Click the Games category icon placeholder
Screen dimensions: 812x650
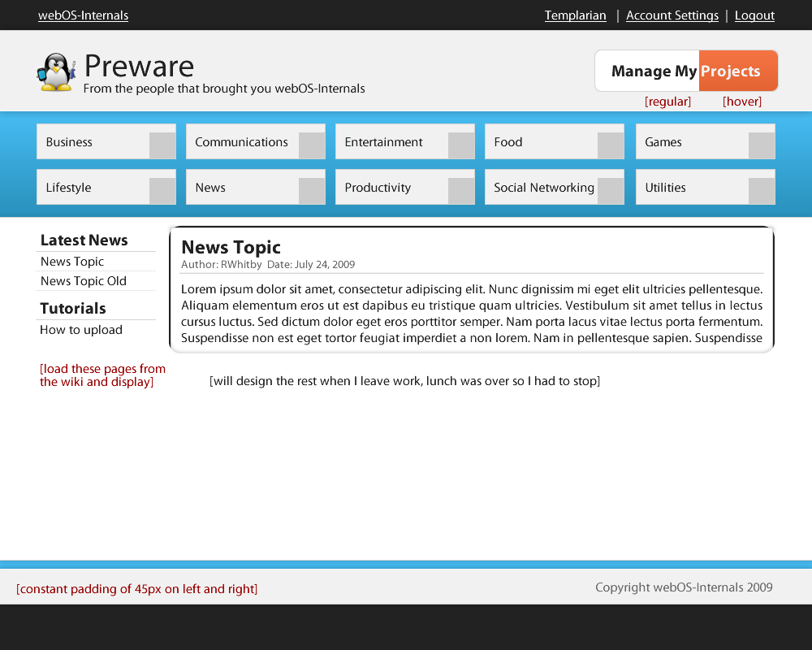pos(762,145)
